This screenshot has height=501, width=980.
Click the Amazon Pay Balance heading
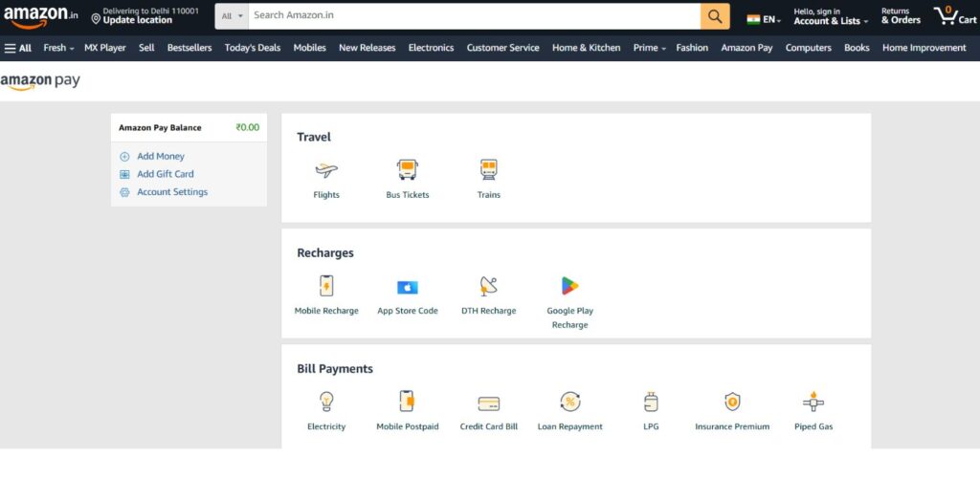(x=160, y=127)
